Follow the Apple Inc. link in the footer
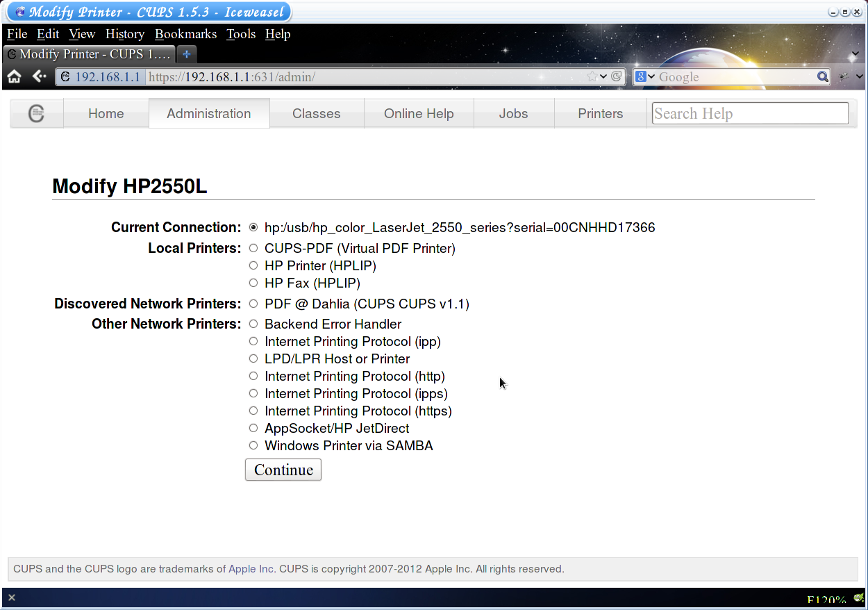Image resolution: width=868 pixels, height=610 pixels. [x=252, y=569]
